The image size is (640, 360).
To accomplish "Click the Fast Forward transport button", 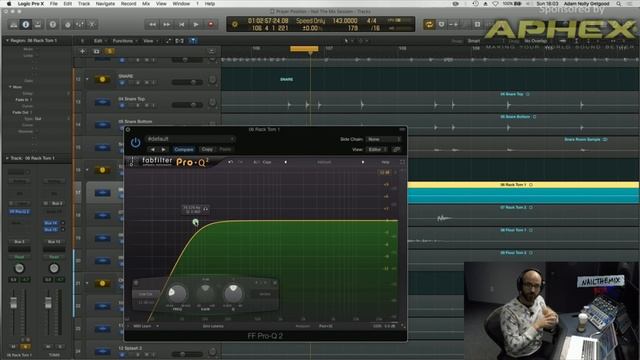I will tap(167, 24).
